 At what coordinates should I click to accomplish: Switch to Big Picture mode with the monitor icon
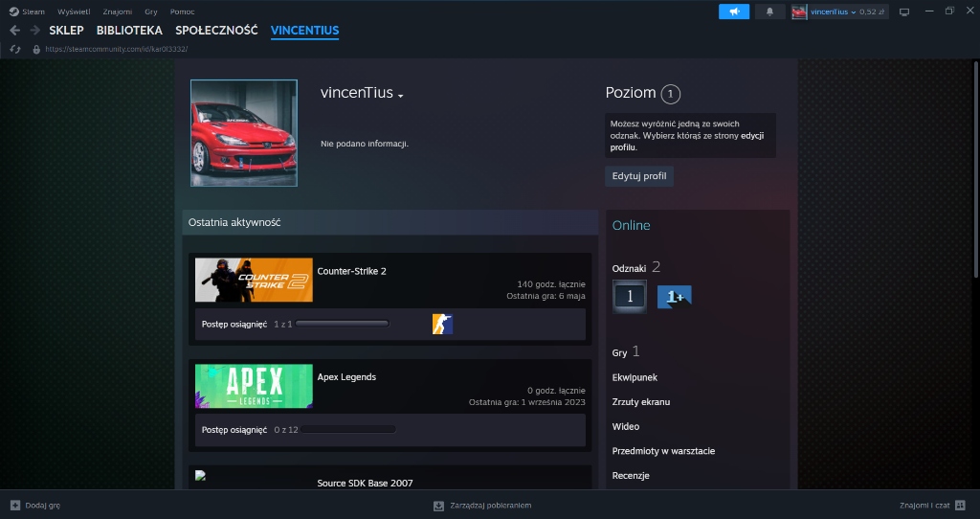pos(903,11)
